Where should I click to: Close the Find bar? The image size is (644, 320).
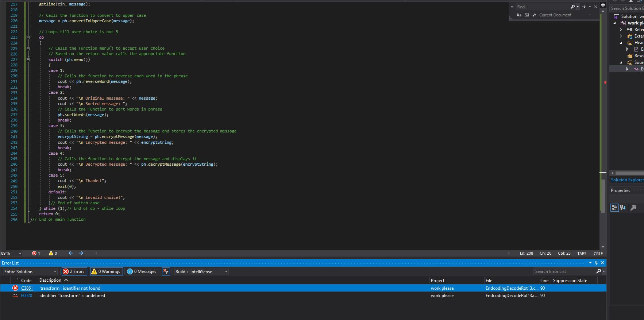(x=596, y=7)
